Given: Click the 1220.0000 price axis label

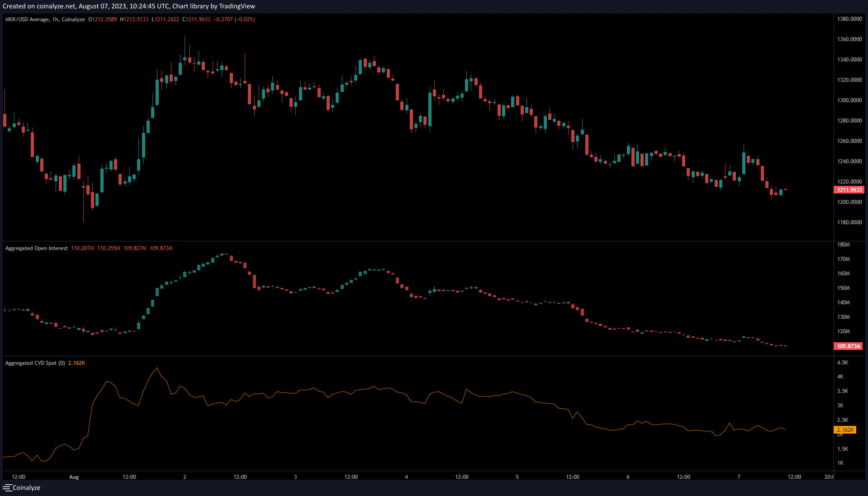Looking at the screenshot, I should (849, 182).
